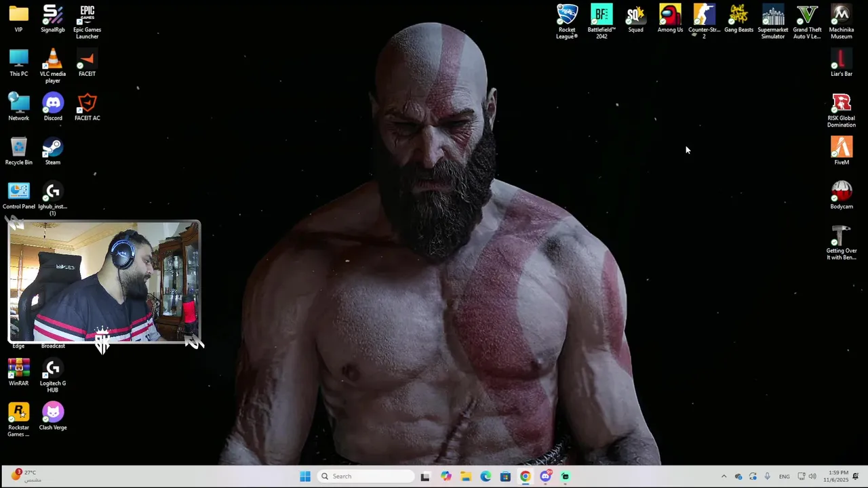Viewport: 868px width, 488px height.
Task: Expand the hidden tray icons chevron
Action: 724,476
